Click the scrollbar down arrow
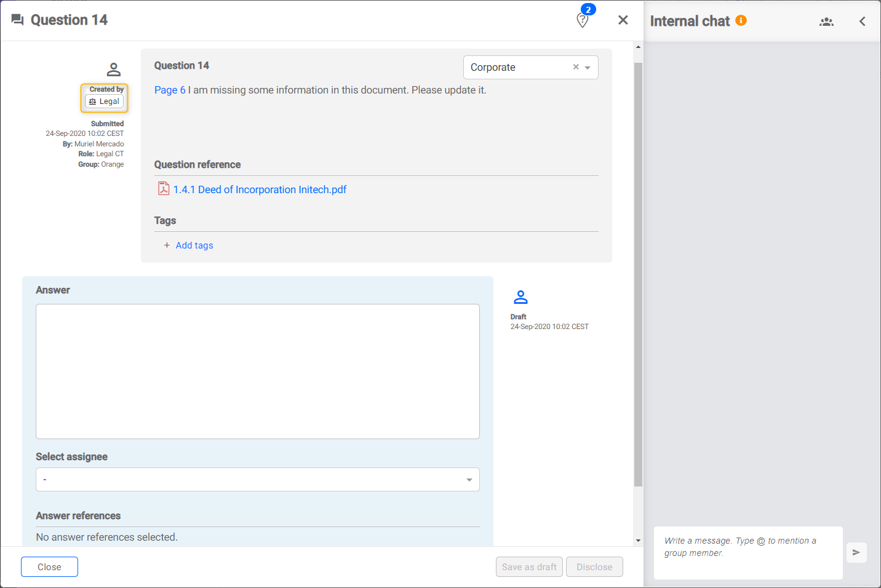Viewport: 881px width, 588px height. pyautogui.click(x=638, y=541)
